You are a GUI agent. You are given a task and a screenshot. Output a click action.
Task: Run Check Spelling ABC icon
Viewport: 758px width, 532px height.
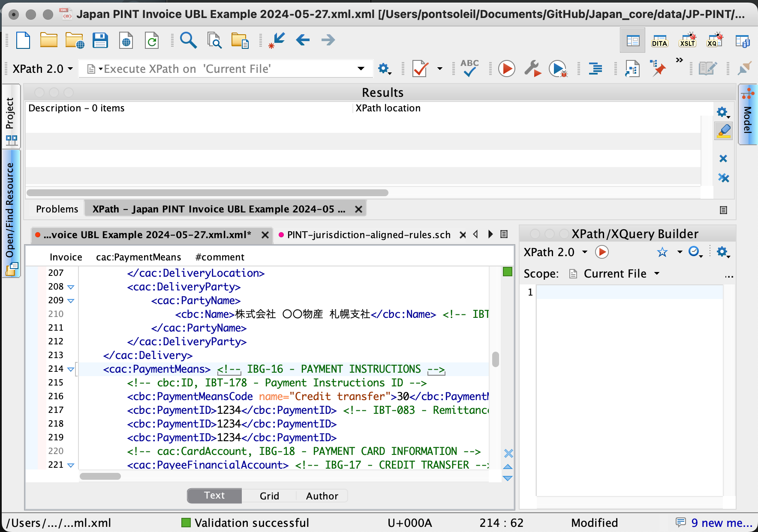(469, 69)
